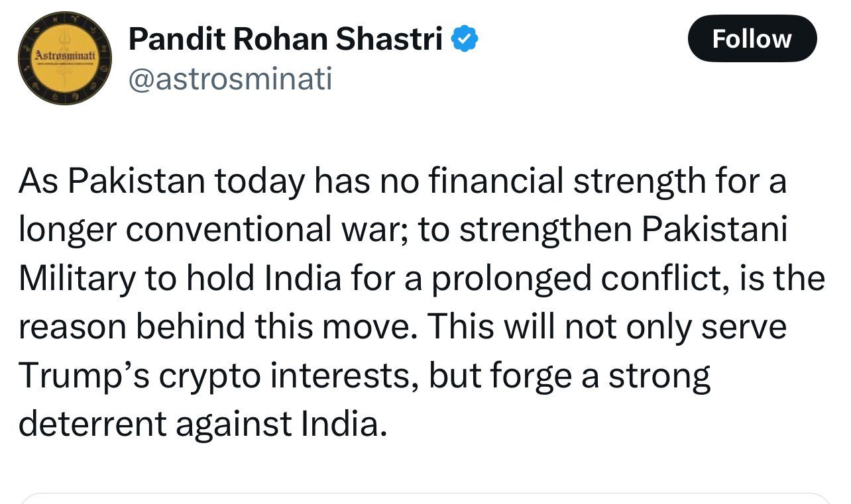Click the word 'interests' in the tweet text
Screen dimensions: 851x504
click(x=343, y=376)
